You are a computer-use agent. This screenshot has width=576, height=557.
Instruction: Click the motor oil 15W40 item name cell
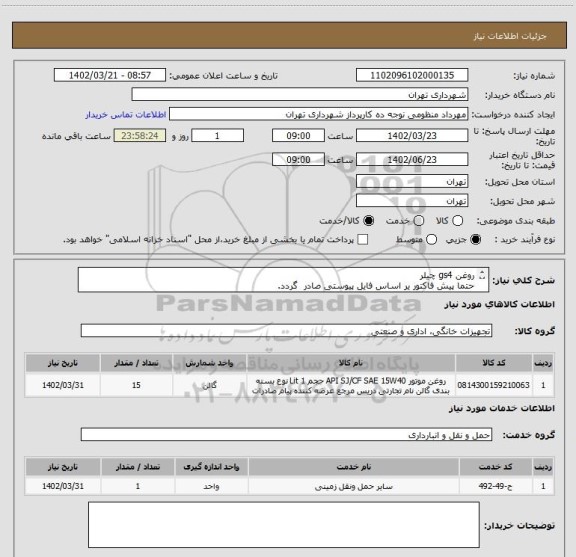pyautogui.click(x=350, y=385)
